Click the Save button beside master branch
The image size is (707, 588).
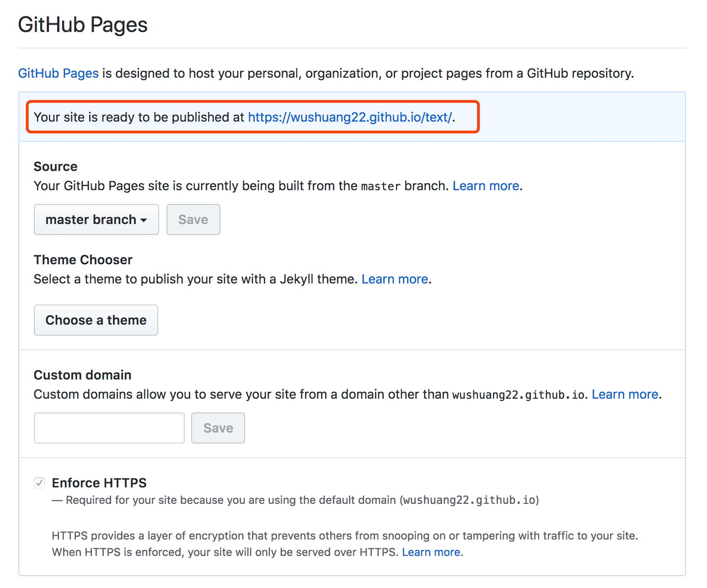pyautogui.click(x=193, y=219)
